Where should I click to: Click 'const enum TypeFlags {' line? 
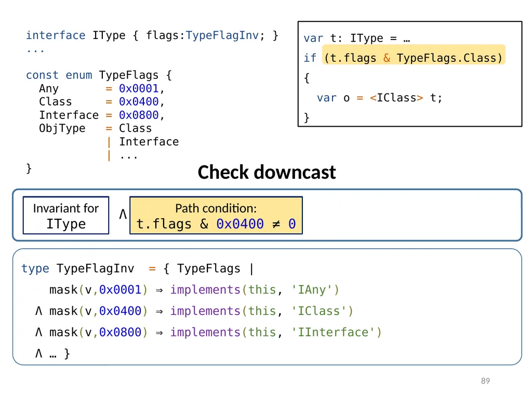(99, 75)
